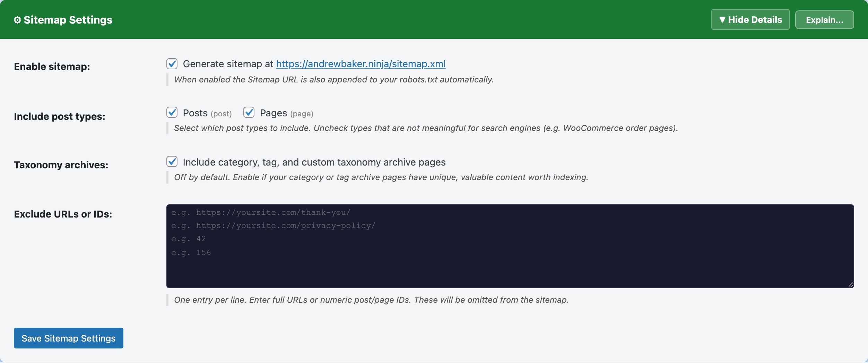Click the robots.txt helper description text

[333, 80]
